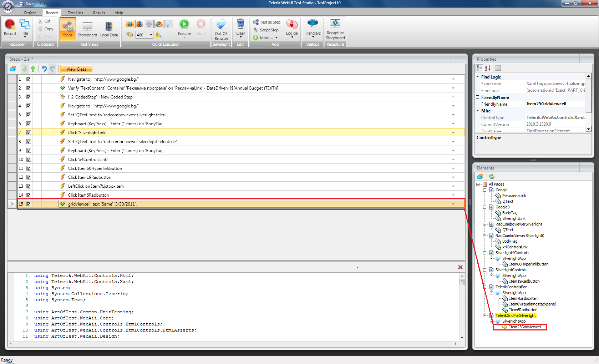Select the Record ribbon tab
This screenshot has height=364, width=599.
(x=52, y=13)
